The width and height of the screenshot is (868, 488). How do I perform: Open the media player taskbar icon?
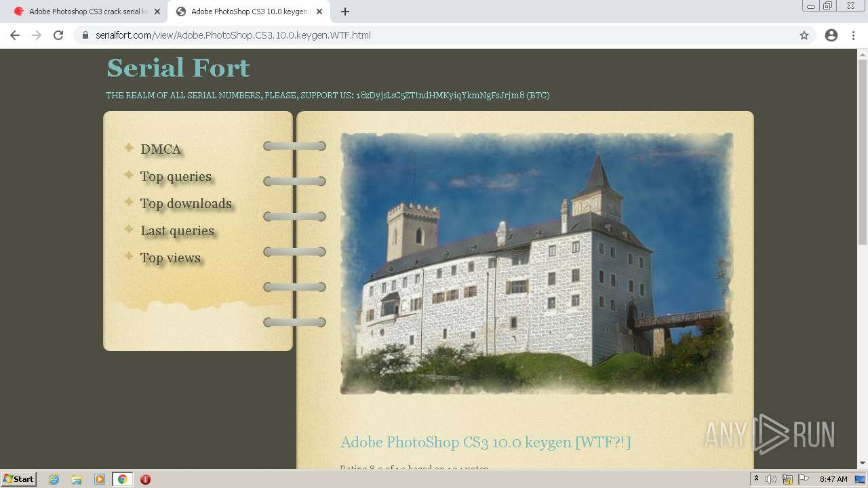pos(100,479)
